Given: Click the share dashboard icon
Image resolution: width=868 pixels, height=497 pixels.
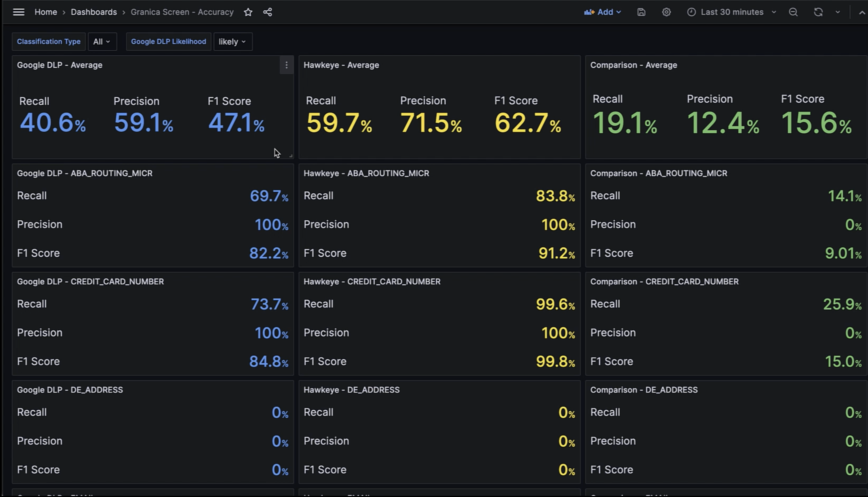Looking at the screenshot, I should pyautogui.click(x=267, y=12).
